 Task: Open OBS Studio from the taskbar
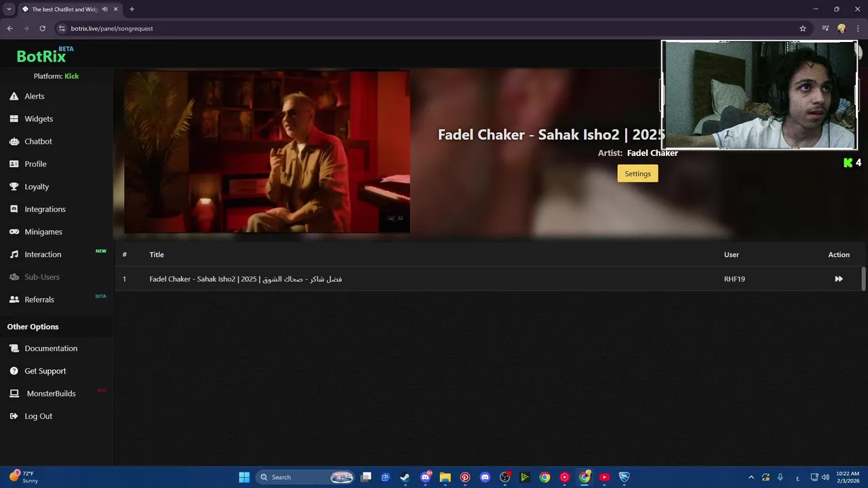click(x=505, y=477)
